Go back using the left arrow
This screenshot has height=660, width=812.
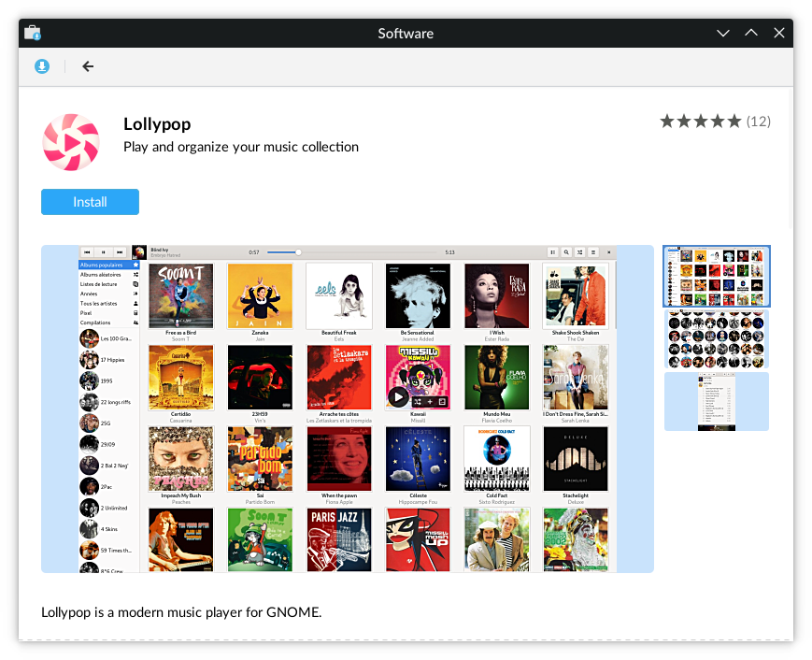[x=88, y=66]
